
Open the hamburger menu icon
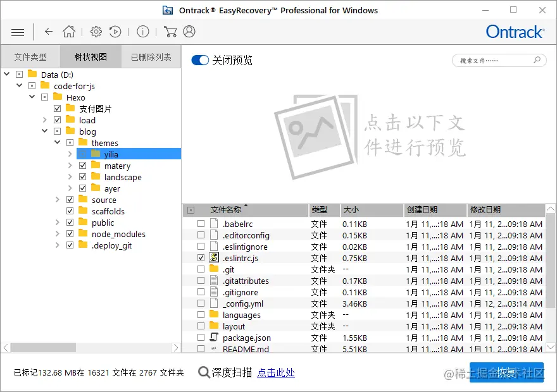(x=18, y=32)
